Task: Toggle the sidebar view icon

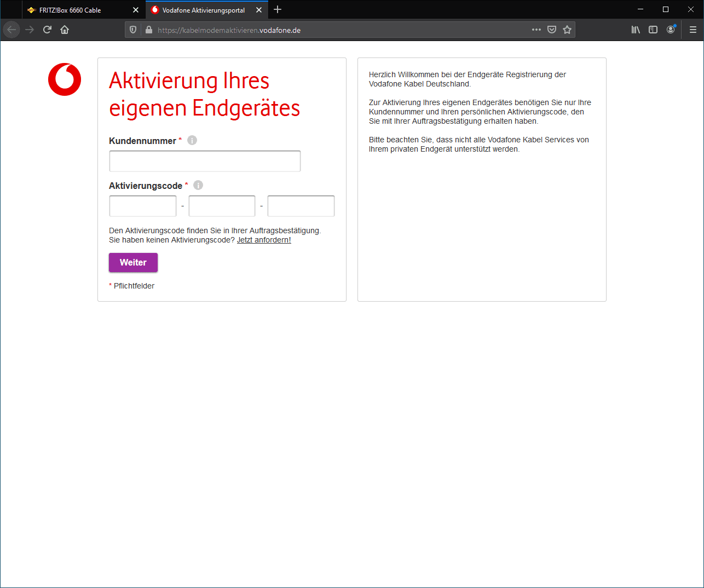Action: (653, 30)
